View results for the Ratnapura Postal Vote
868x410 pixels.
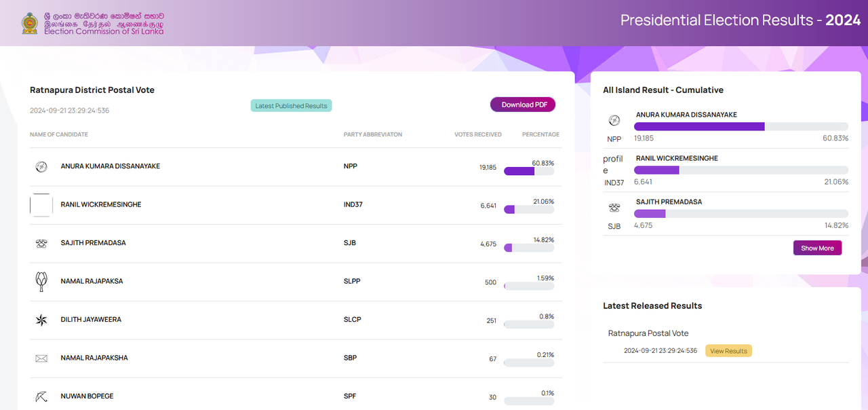728,351
